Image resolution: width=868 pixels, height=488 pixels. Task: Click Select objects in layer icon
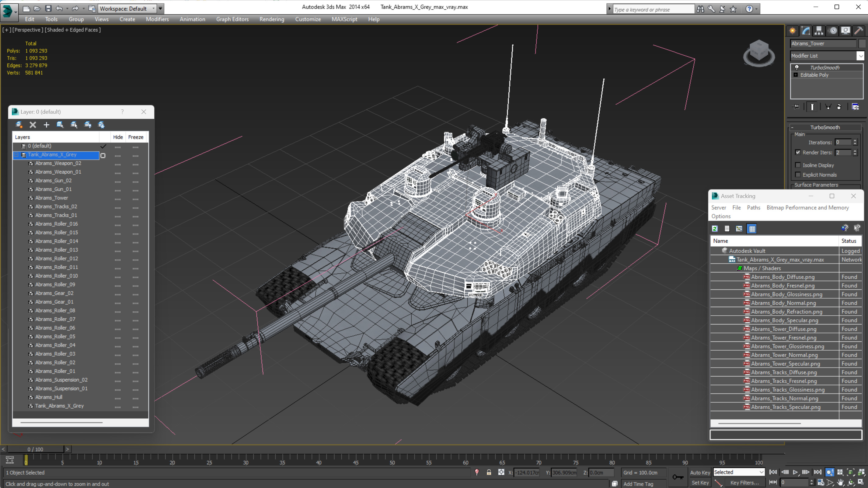[x=60, y=125]
